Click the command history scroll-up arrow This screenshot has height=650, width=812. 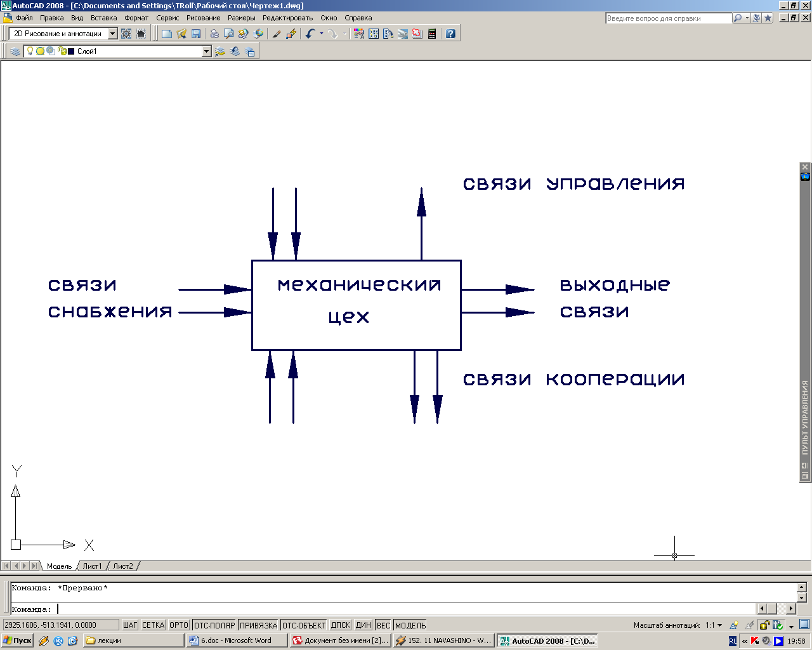tap(801, 588)
